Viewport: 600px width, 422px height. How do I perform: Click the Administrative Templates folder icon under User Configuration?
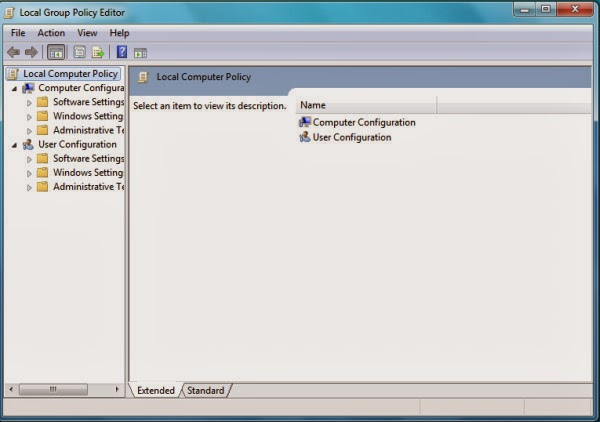(x=42, y=187)
